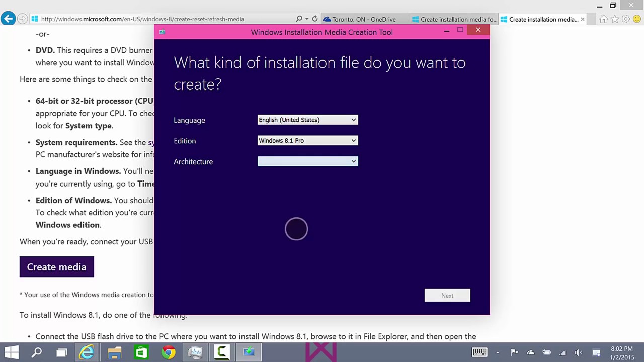Screen dimensions: 644x362
Task: Switch to Toronto, ON - OneDrive tab
Action: pos(365,19)
